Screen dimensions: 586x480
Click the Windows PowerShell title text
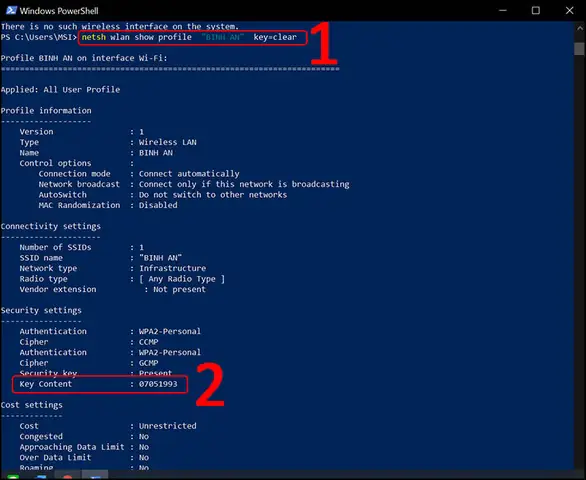coord(59,11)
